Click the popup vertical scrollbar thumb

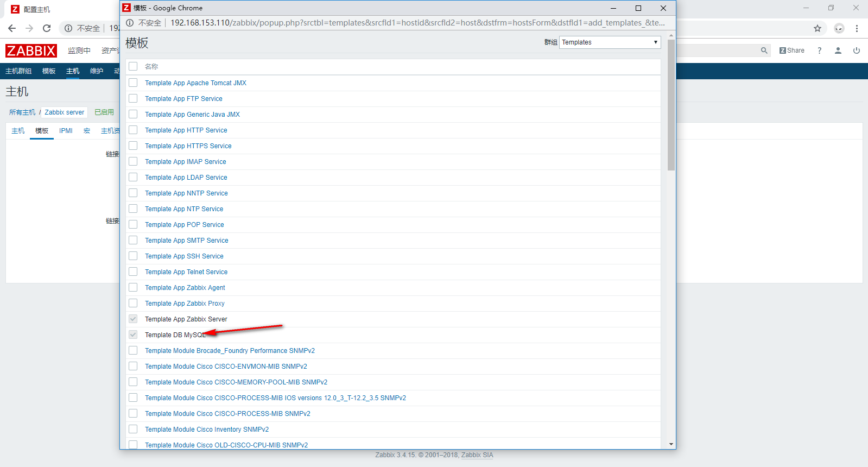coord(671,105)
